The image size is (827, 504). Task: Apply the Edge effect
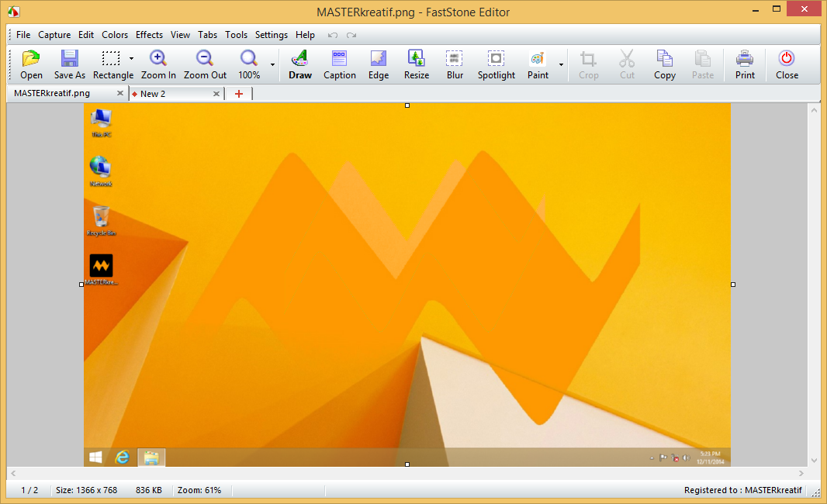pyautogui.click(x=378, y=65)
